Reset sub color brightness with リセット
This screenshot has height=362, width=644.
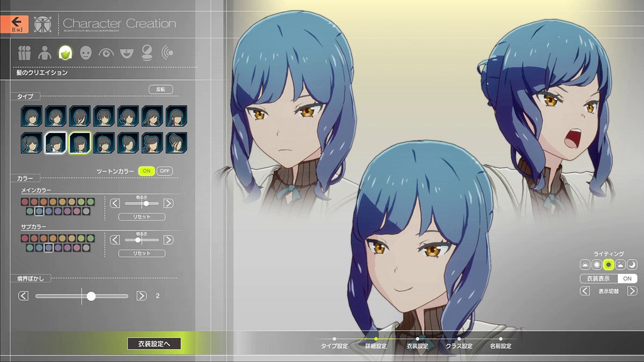[x=142, y=253]
